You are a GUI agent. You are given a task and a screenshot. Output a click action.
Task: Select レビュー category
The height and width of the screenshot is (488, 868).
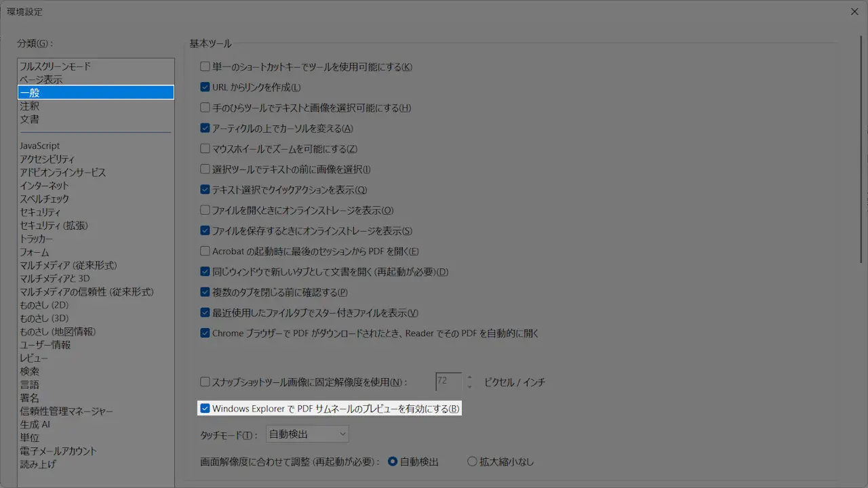(96, 358)
